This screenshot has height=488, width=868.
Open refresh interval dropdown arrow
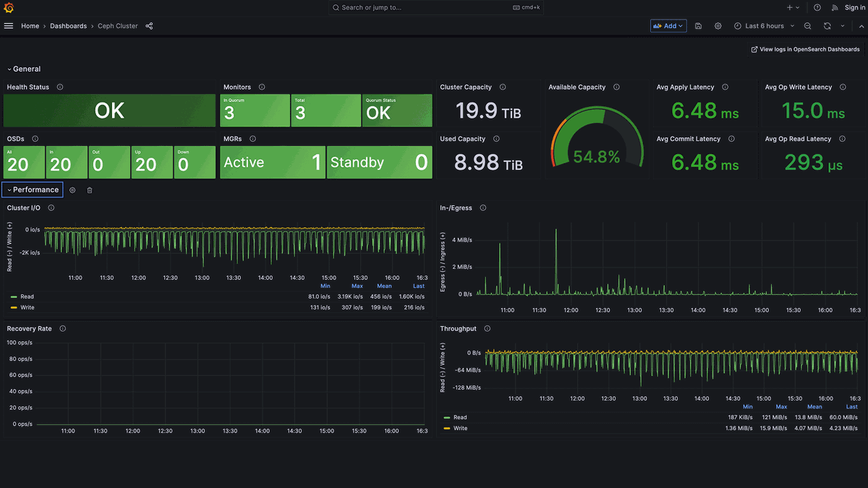[843, 26]
